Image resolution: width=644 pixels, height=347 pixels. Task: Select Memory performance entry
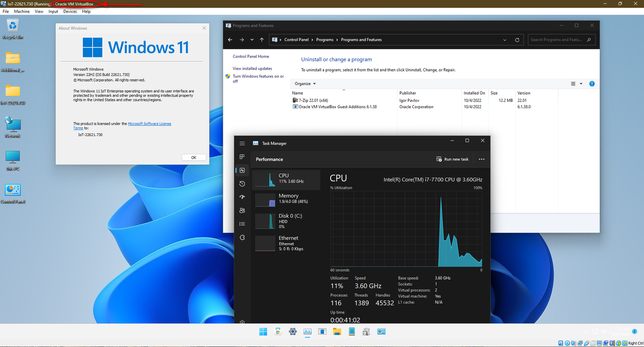click(x=286, y=199)
